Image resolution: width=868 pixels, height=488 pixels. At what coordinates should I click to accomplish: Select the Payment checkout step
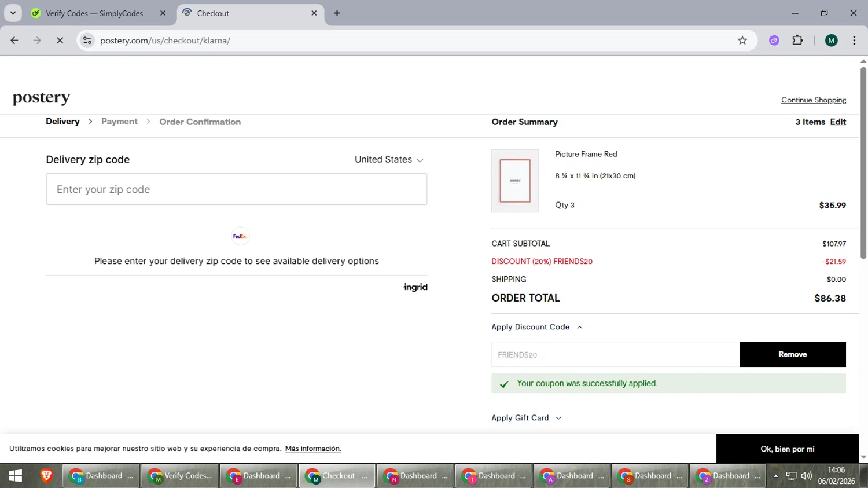point(119,122)
